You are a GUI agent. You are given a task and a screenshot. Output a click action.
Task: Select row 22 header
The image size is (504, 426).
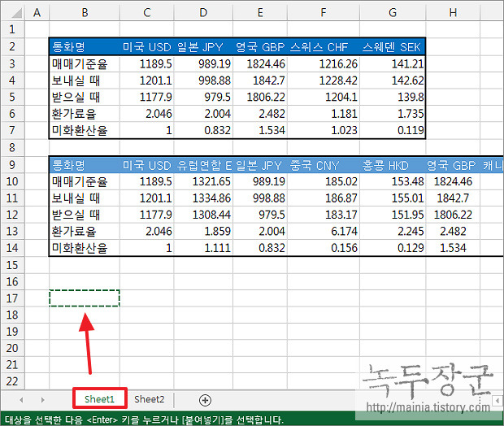12,381
